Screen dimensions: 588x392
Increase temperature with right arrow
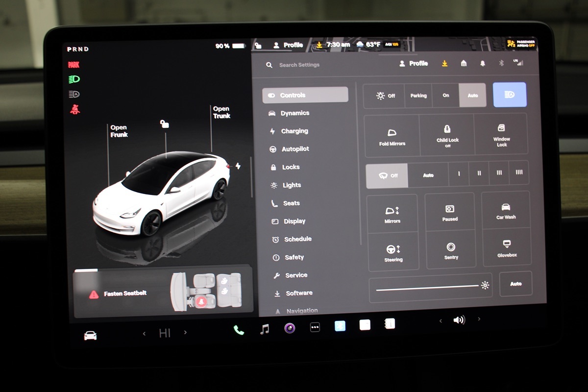185,333
